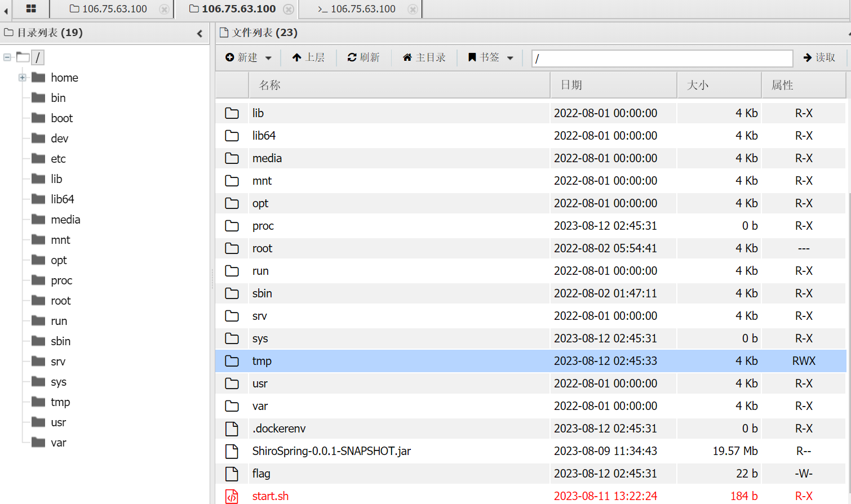Sort by the 名称 column header
Screen dimensions: 851x504
click(x=399, y=85)
